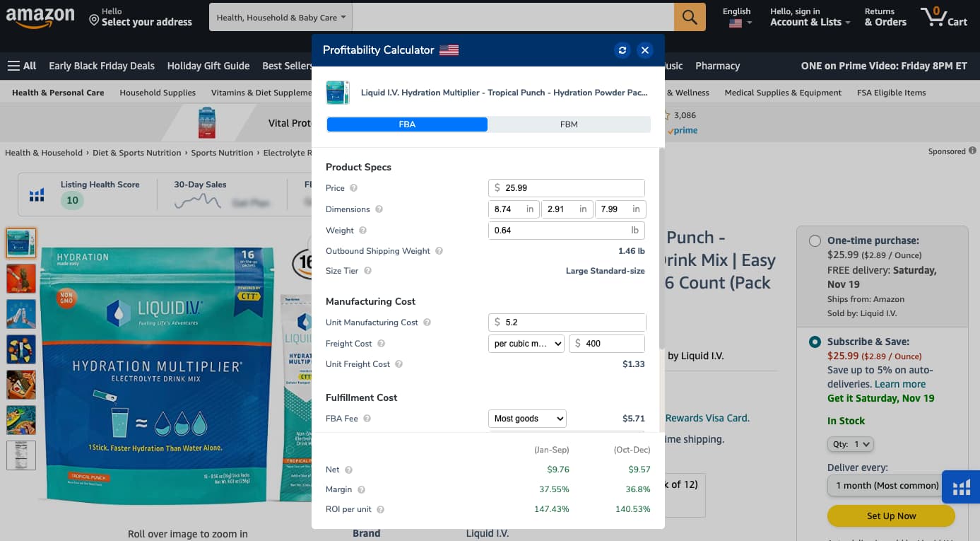This screenshot has width=980, height=541.
Task: Open Household Supplies category
Action: [158, 93]
